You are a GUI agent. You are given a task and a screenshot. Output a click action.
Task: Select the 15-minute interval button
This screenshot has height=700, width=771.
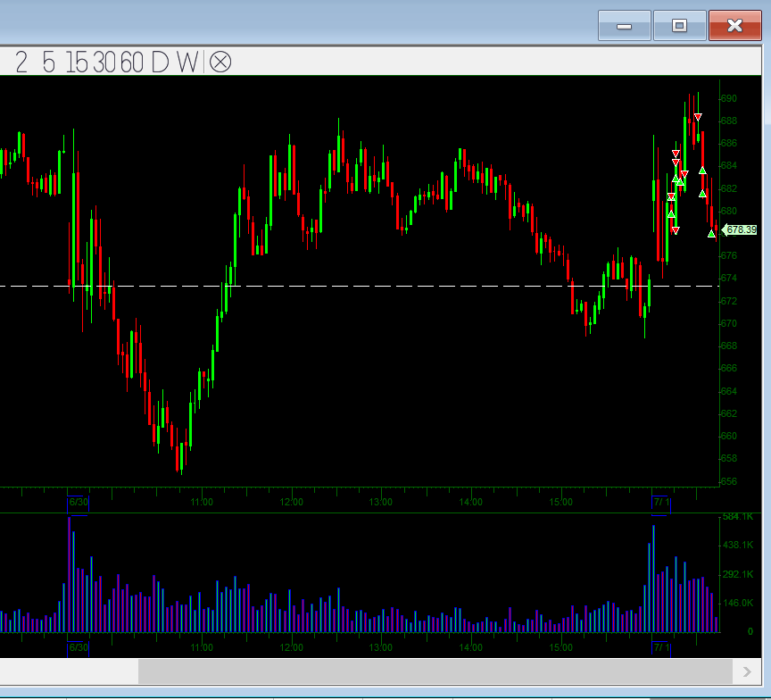click(x=77, y=62)
